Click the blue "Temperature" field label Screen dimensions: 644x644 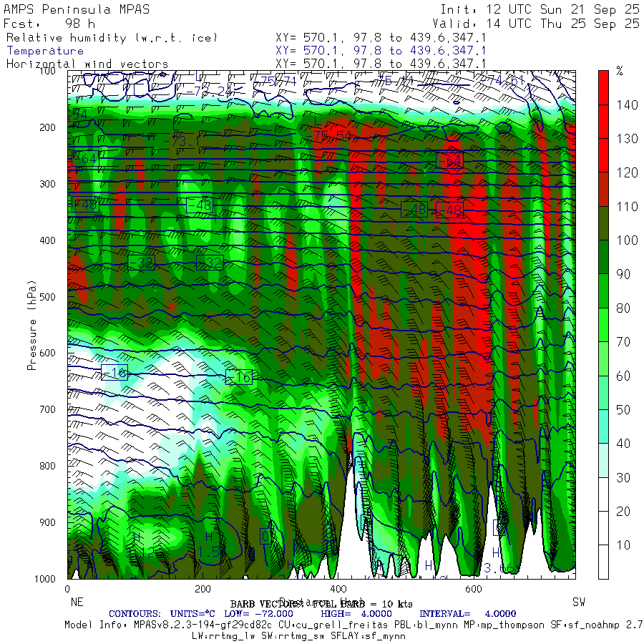tap(45, 51)
